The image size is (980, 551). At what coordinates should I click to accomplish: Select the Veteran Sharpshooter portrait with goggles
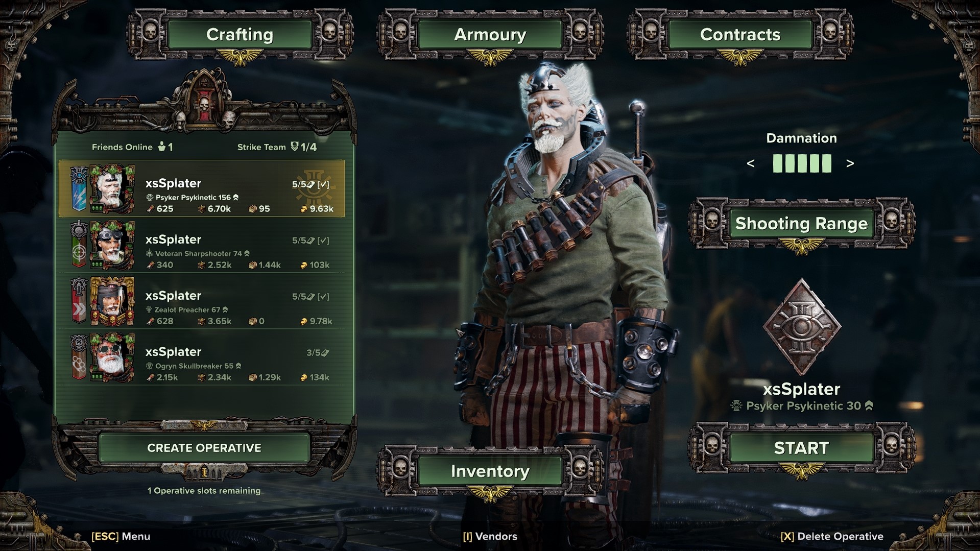click(x=112, y=245)
